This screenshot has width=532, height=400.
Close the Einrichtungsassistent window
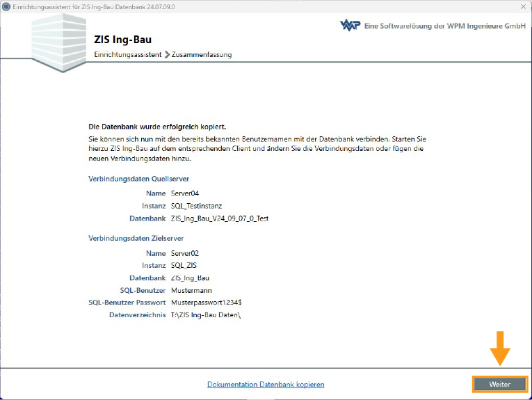coord(522,6)
